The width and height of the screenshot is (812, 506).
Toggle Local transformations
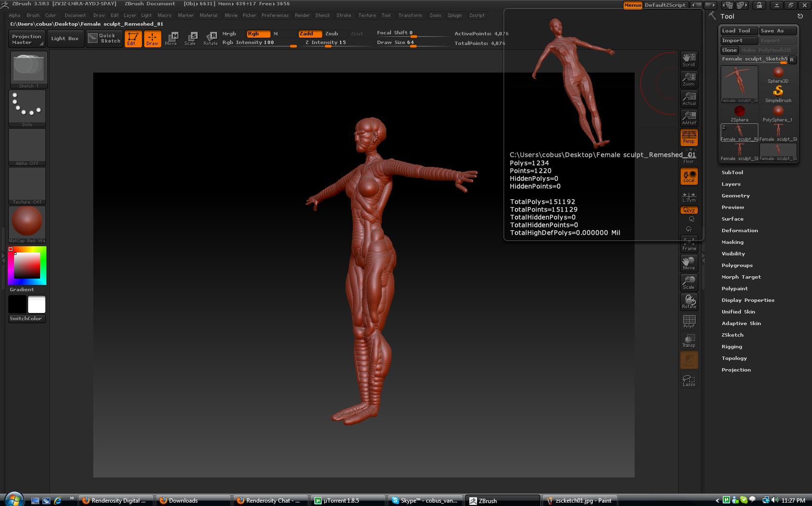(689, 176)
